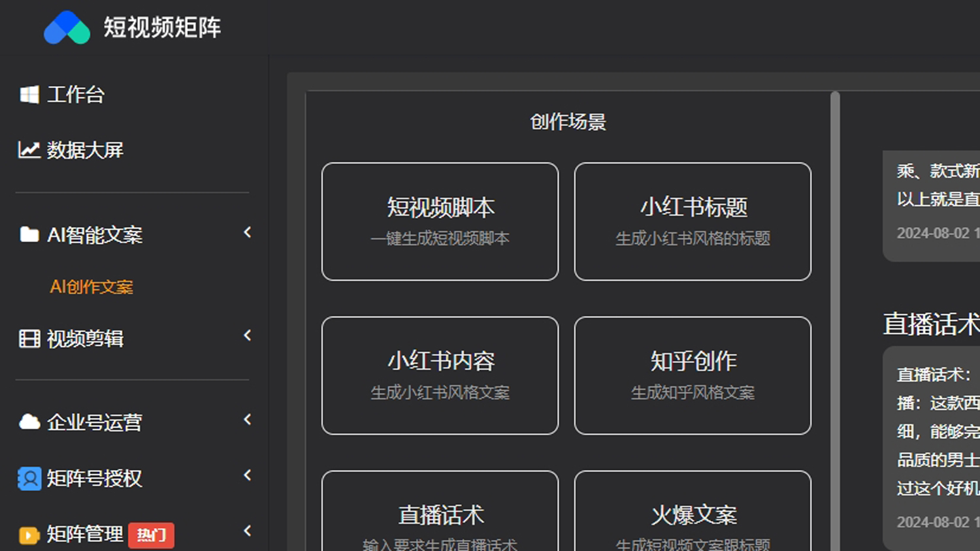Click the 短视频矩阵 logo icon
The width and height of the screenshot is (980, 551).
[x=67, y=27]
